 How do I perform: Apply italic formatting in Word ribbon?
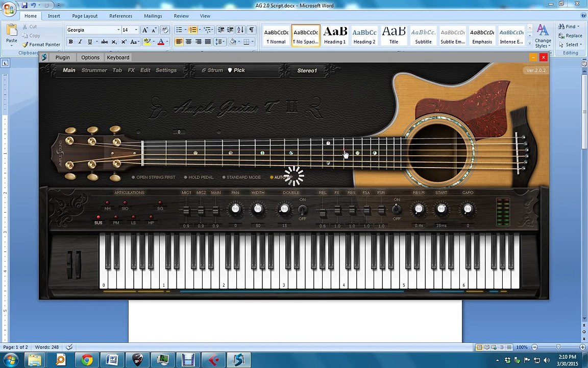pos(80,42)
